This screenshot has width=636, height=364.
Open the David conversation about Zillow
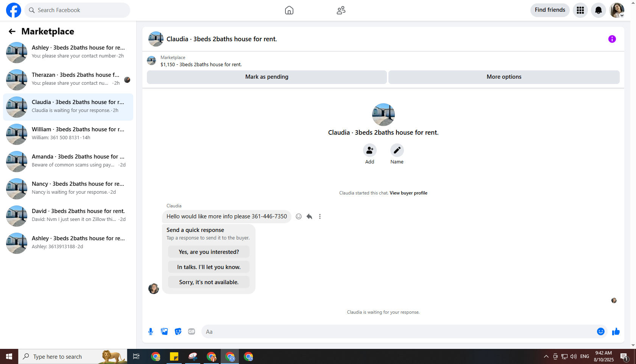click(68, 216)
